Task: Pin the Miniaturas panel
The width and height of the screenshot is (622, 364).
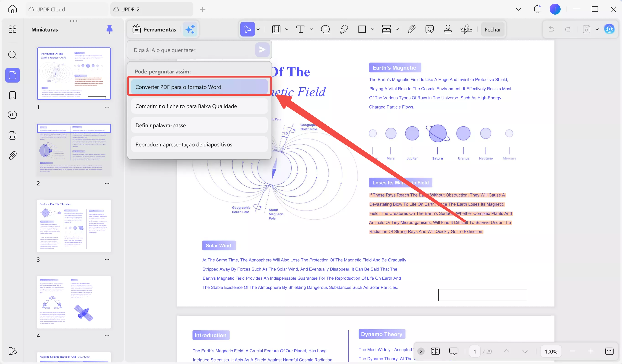Action: pyautogui.click(x=110, y=29)
